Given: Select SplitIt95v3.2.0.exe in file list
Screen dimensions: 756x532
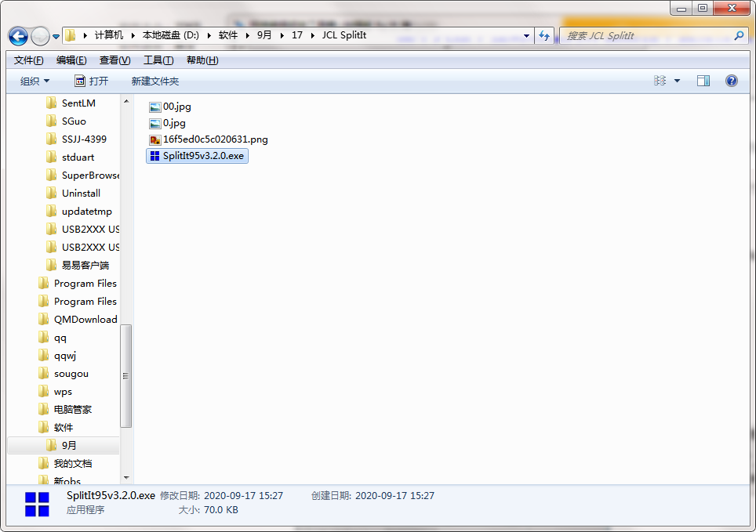Looking at the screenshot, I should (197, 156).
